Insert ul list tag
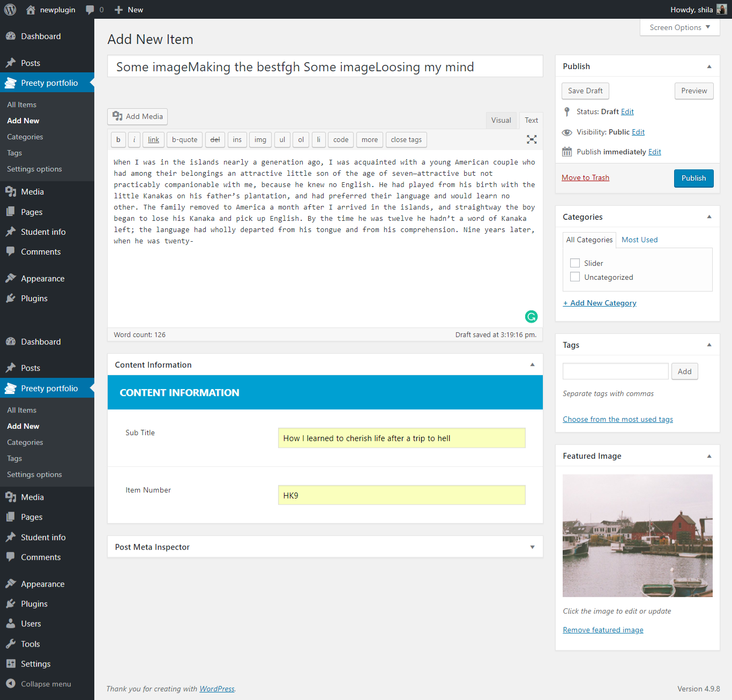732x700 pixels. (x=282, y=140)
